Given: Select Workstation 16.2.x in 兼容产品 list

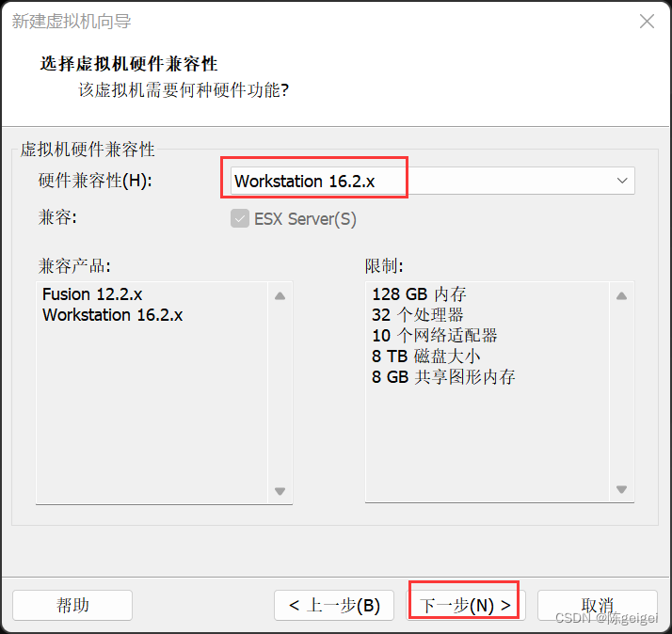Looking at the screenshot, I should click(112, 315).
